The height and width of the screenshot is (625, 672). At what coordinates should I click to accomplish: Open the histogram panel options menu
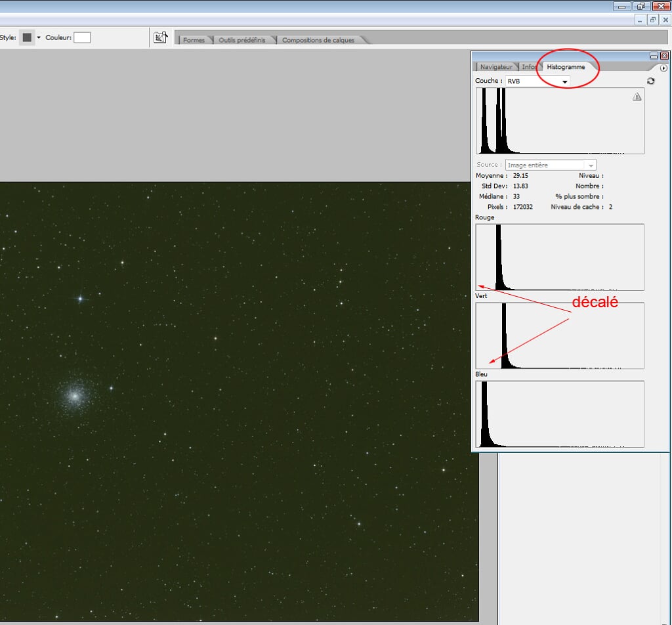point(663,68)
